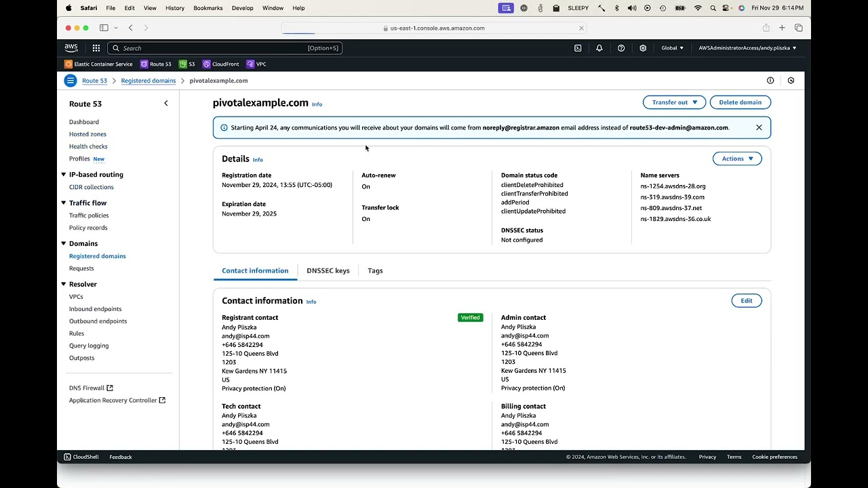Collapse the Route 53 sidebar arrow
This screenshot has width=868, height=488.
point(166,103)
